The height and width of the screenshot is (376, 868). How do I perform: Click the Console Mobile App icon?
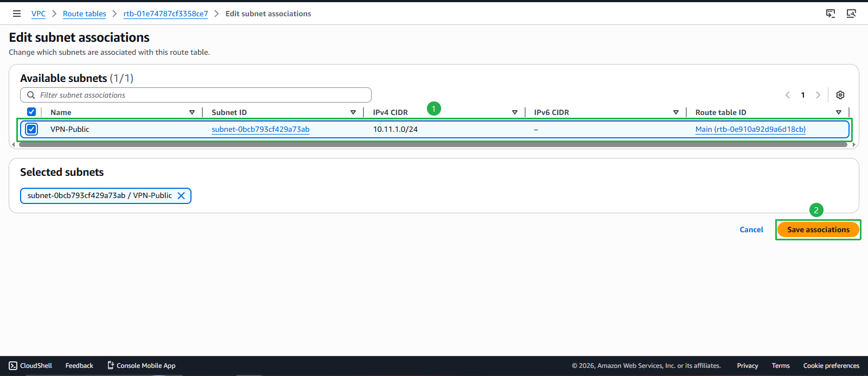coord(111,366)
